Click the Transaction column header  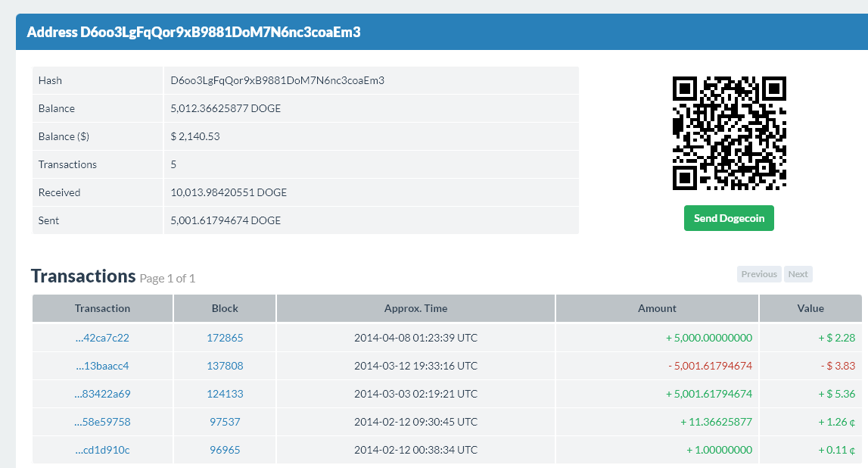[x=102, y=308]
